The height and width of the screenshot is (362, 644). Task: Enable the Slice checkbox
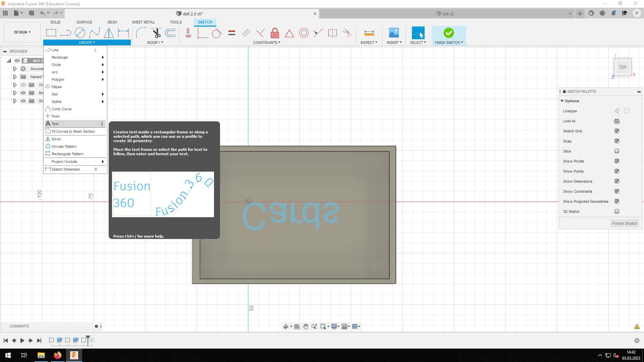click(x=616, y=151)
